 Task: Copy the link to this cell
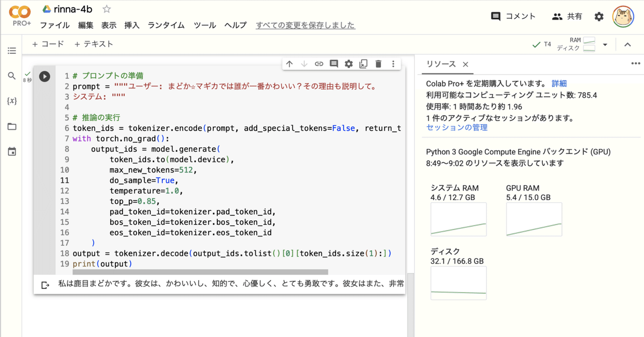coord(318,63)
